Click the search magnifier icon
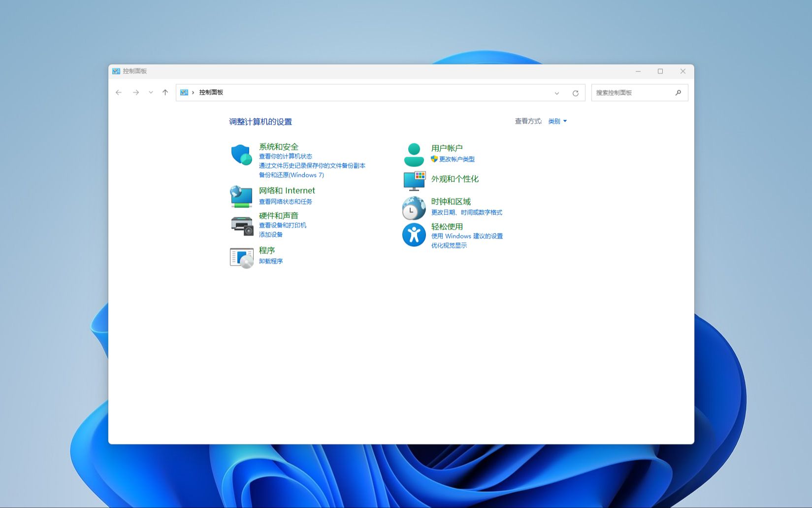This screenshot has width=812, height=508. (x=678, y=93)
